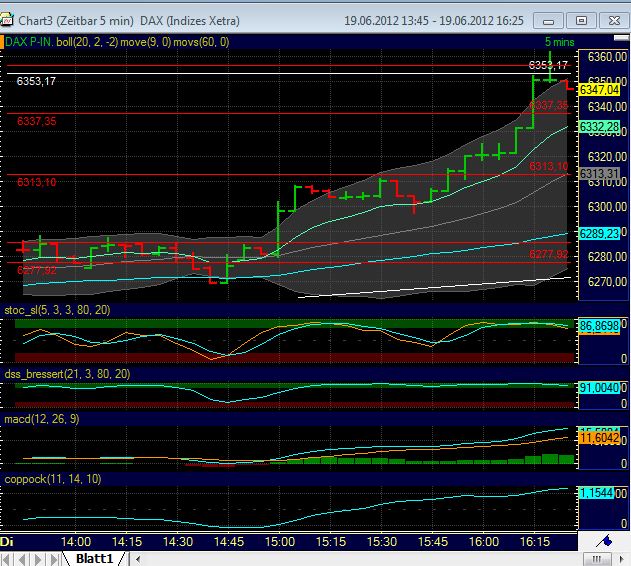631x566 pixels.
Task: Click the macd(12, 26, 9) panel header
Action: pos(41,419)
